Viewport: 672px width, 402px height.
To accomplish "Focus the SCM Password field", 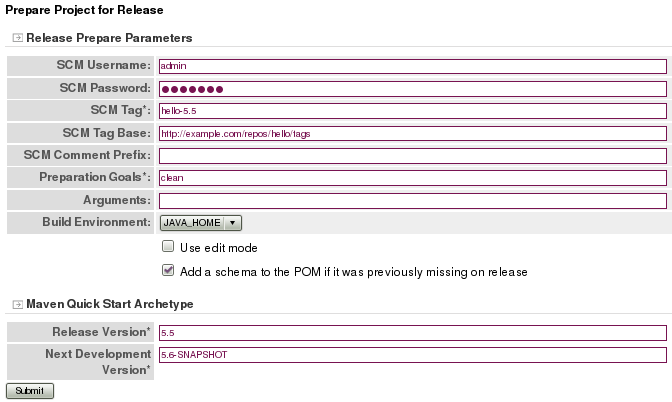I will click(412, 89).
